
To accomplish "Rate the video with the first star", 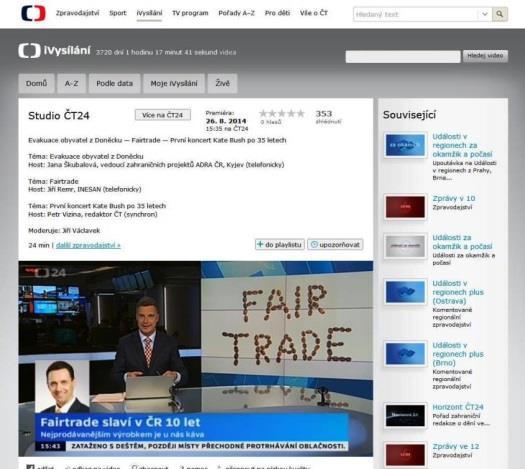I will [x=264, y=113].
